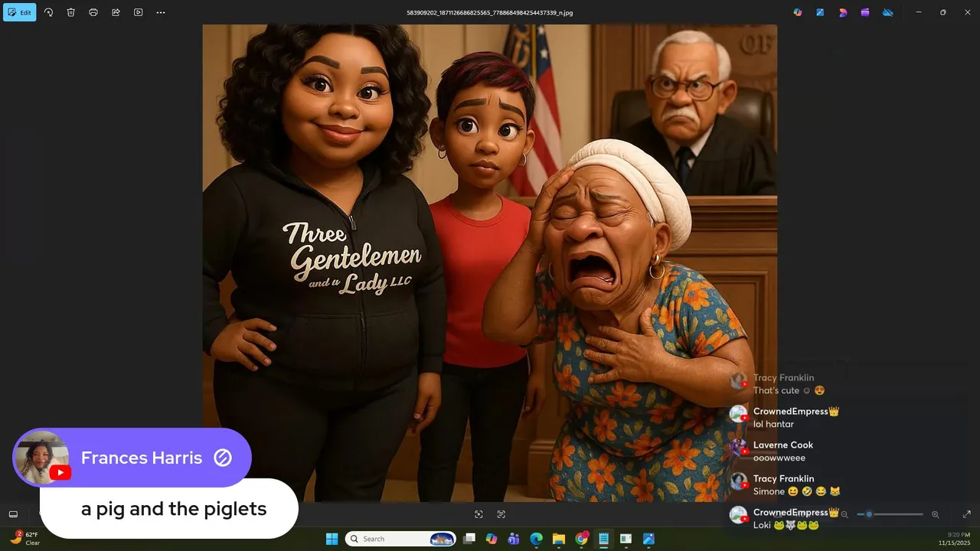This screenshot has width=980, height=551.
Task: Start slideshow with the play icon
Action: pyautogui.click(x=138, y=12)
